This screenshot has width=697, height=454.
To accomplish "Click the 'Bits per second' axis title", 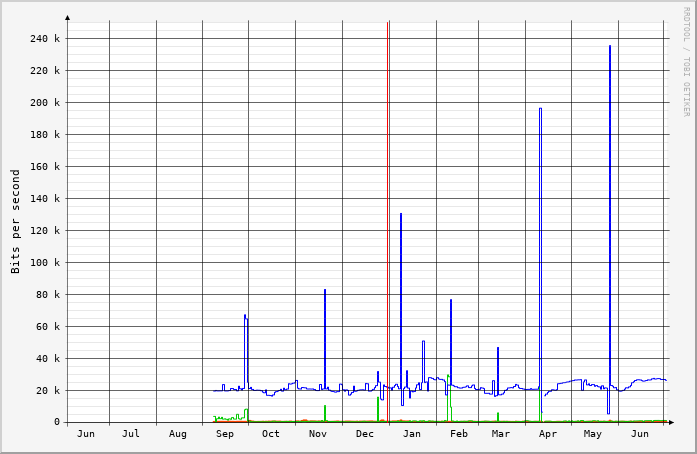I will [x=16, y=221].
